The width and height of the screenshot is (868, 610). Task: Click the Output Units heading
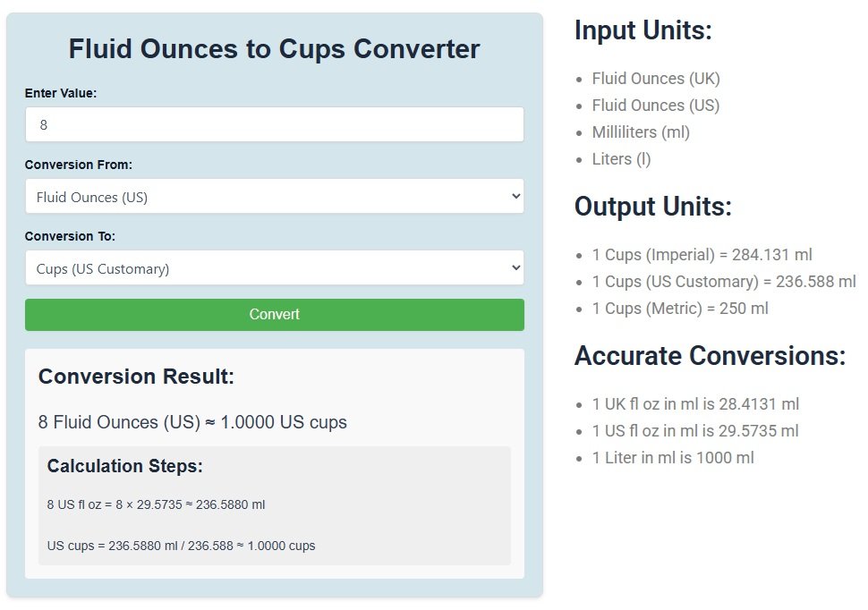pyautogui.click(x=654, y=207)
